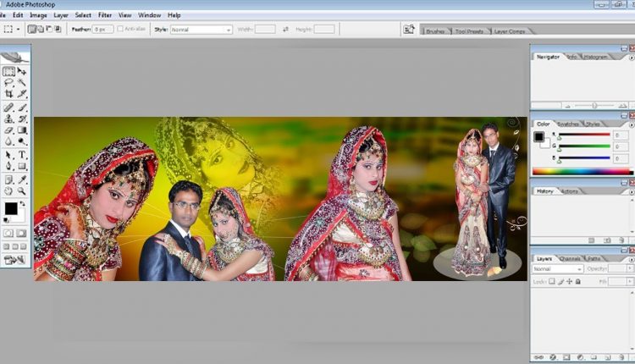
Task: Choose New selection mode in options bar
Action: pos(31,29)
